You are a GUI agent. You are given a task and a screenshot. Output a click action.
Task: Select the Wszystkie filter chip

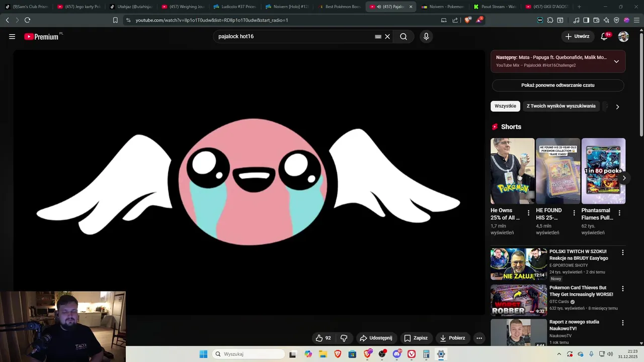pos(505,106)
